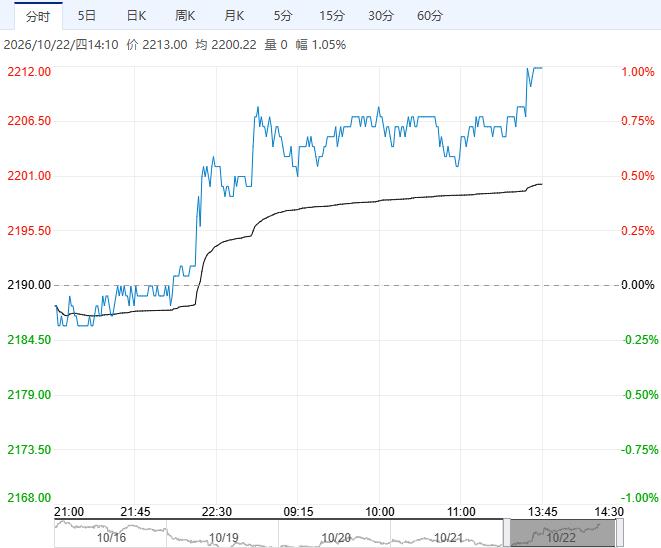Click the 2173.50 price axis label

(x=29, y=449)
